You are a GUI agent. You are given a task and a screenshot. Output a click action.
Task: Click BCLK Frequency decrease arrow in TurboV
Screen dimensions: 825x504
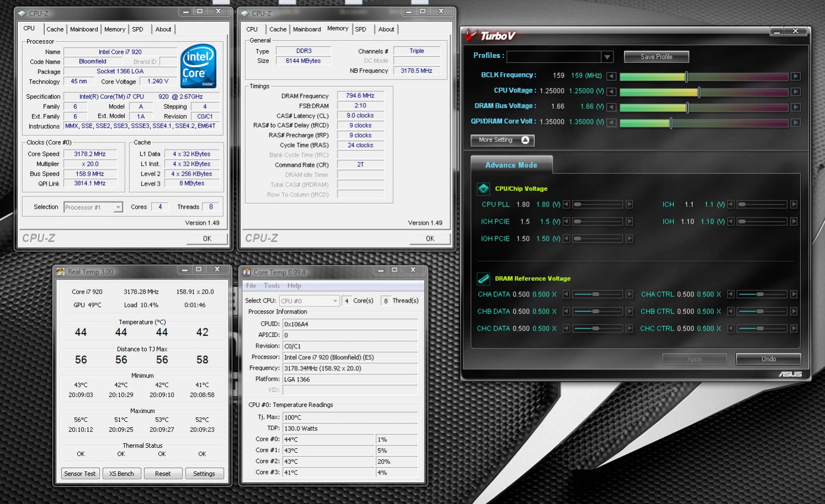[611, 76]
